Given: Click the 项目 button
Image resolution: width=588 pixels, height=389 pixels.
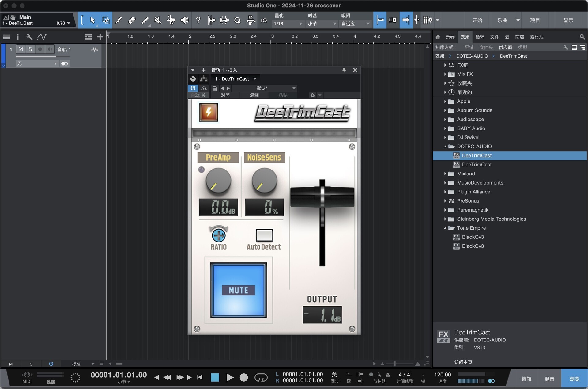Looking at the screenshot, I should pos(535,20).
